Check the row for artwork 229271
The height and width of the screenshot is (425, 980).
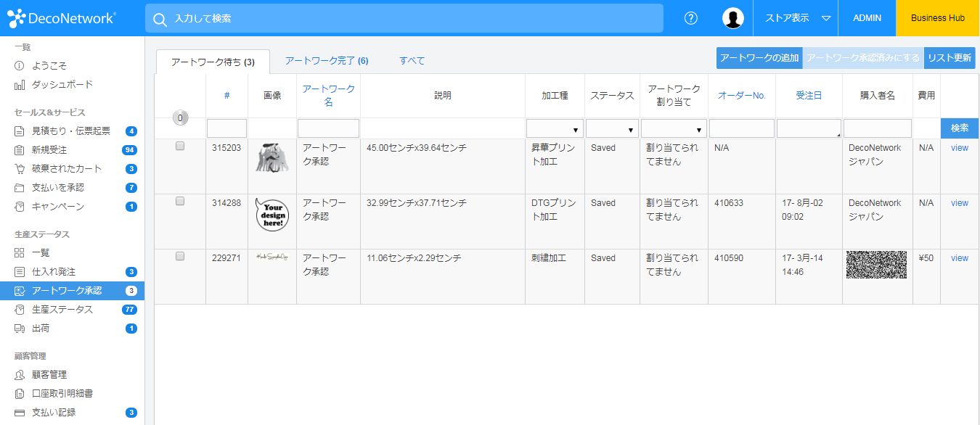[180, 257]
